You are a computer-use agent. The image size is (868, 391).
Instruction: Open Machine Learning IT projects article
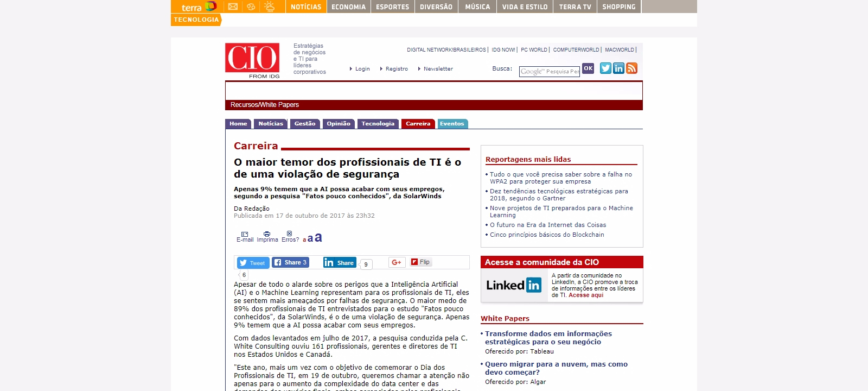tap(561, 212)
